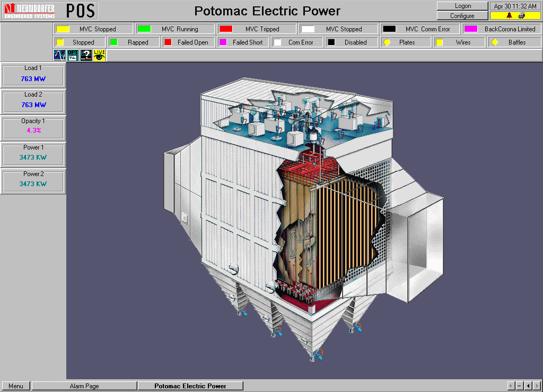Open the Load 2 panel showing 763 MW

point(33,102)
